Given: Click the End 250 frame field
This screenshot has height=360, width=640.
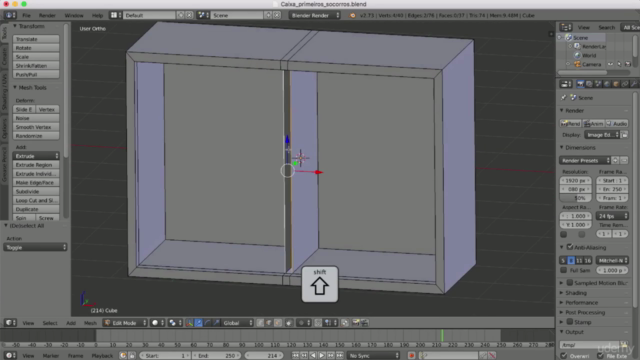Looking at the screenshot, I should [x=216, y=356].
